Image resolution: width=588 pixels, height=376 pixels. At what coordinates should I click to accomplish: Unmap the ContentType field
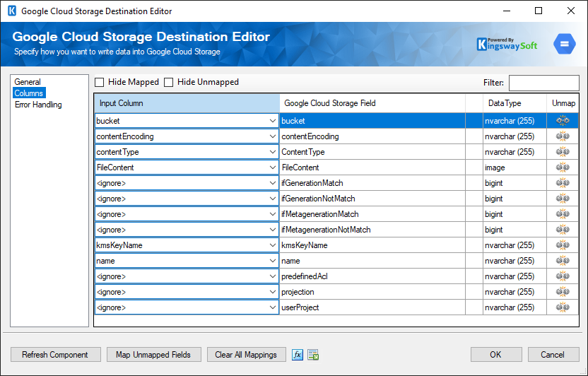(563, 152)
